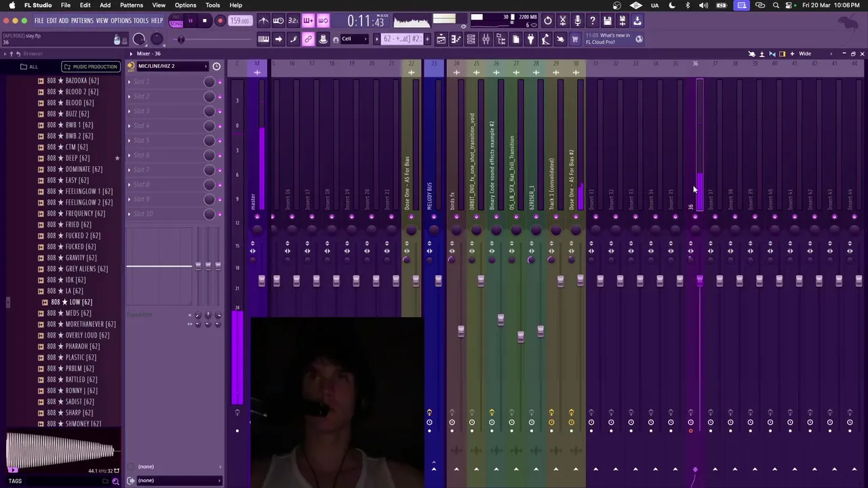Viewport: 868px width, 488px height.
Task: Toggle Slot 1 effect enable LED
Action: (x=219, y=82)
